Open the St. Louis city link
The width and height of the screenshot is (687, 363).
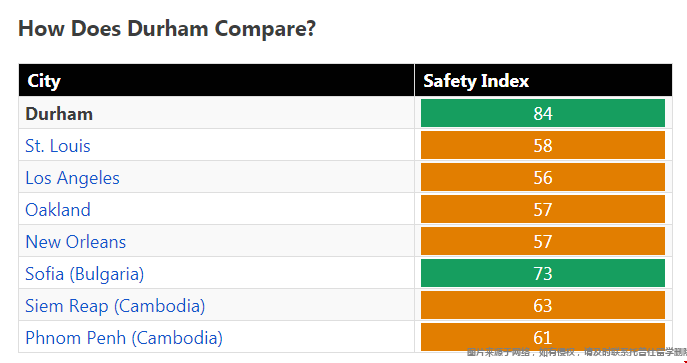[58, 146]
